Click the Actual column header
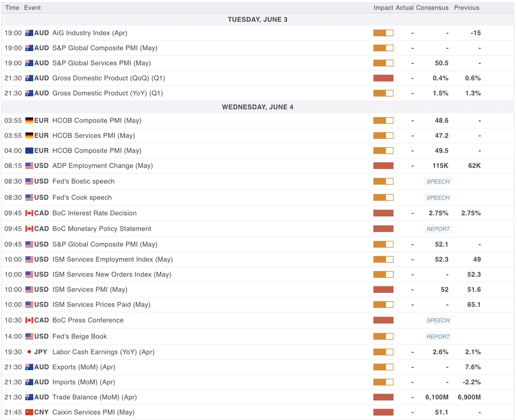Screen dimensions: 517x420 [x=405, y=8]
